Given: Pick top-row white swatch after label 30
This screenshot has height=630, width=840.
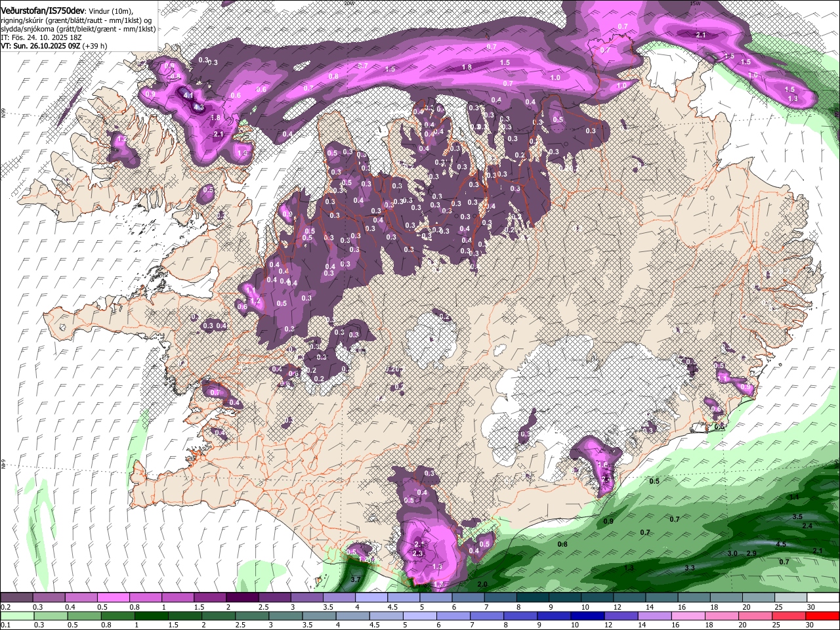Looking at the screenshot, I should [x=823, y=597].
